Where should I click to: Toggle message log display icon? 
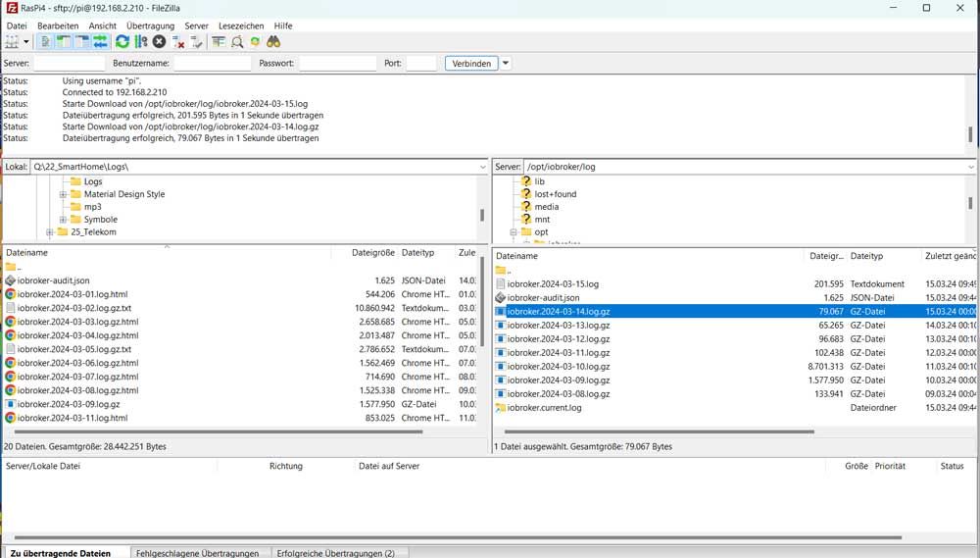click(45, 42)
